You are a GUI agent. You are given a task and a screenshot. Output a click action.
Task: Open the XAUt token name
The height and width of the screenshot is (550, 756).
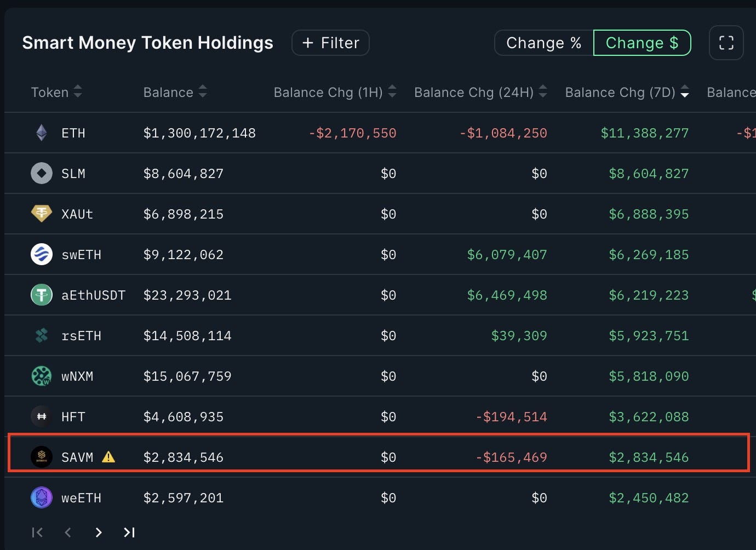pos(77,214)
